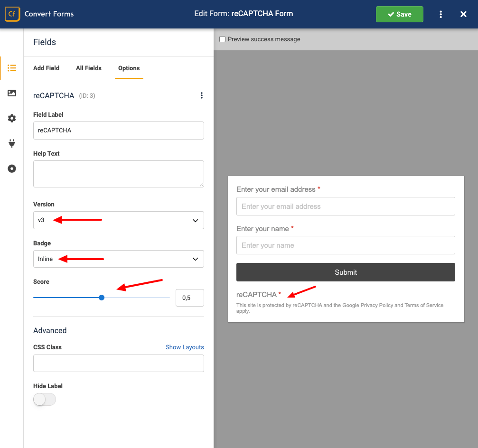Image resolution: width=478 pixels, height=448 pixels.
Task: Click the Show Layouts link
Action: [185, 347]
